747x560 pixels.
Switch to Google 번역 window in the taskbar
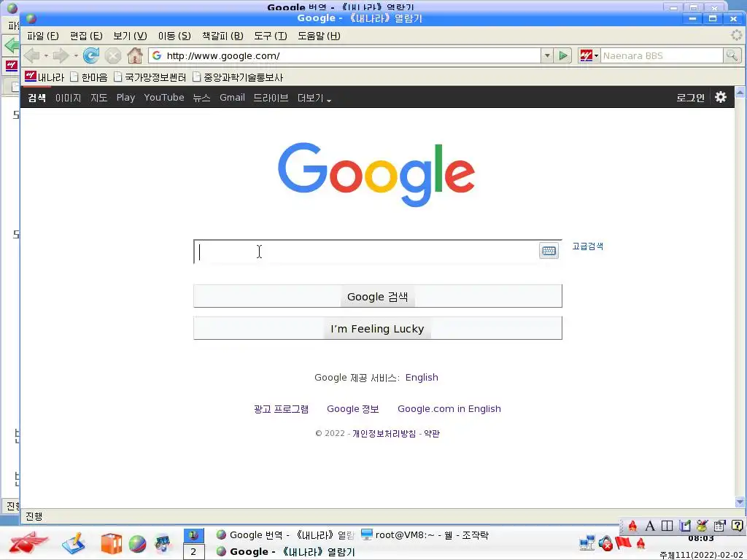click(x=285, y=534)
